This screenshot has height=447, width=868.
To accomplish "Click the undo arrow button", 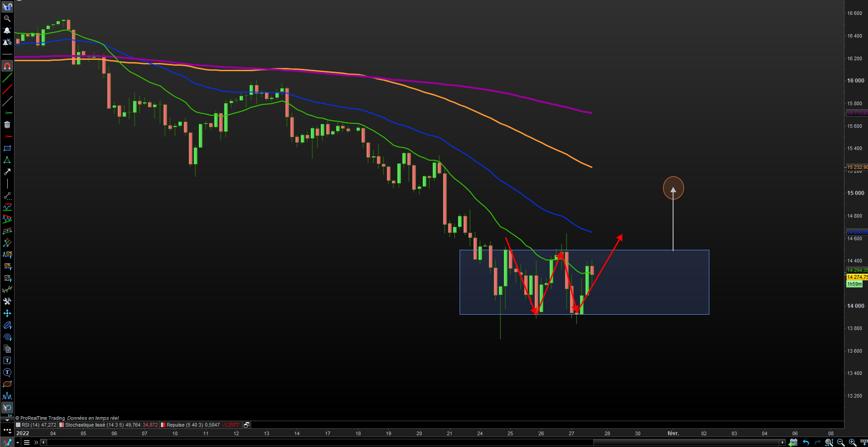I will 805,442.
